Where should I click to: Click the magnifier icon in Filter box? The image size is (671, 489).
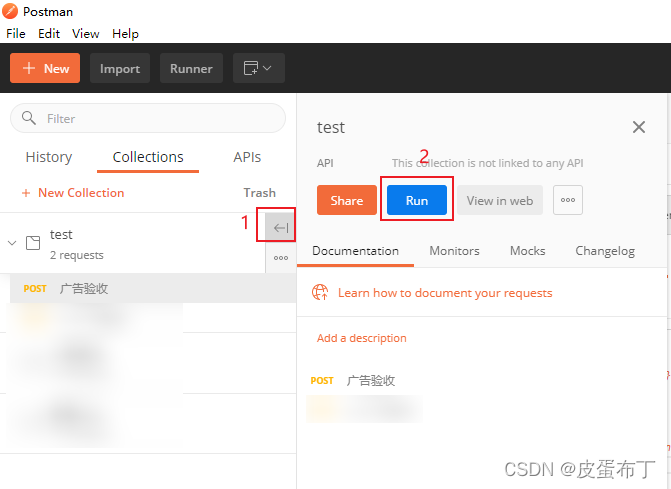click(29, 118)
